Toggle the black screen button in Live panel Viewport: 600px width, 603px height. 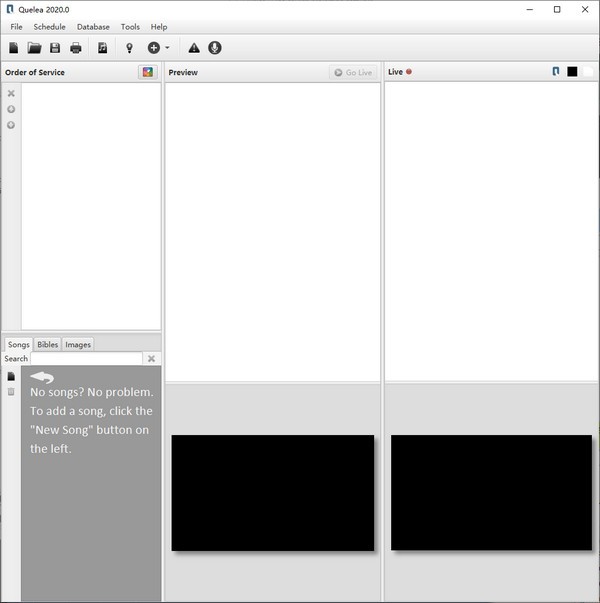coord(572,72)
